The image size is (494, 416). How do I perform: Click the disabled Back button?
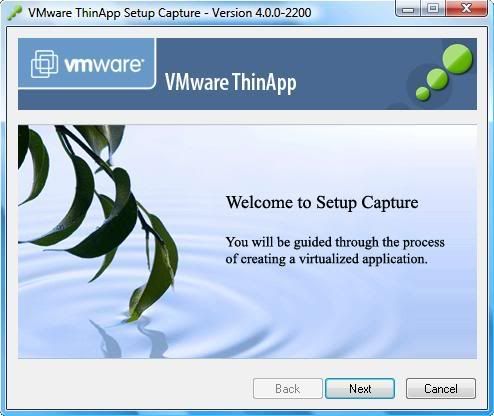point(288,388)
